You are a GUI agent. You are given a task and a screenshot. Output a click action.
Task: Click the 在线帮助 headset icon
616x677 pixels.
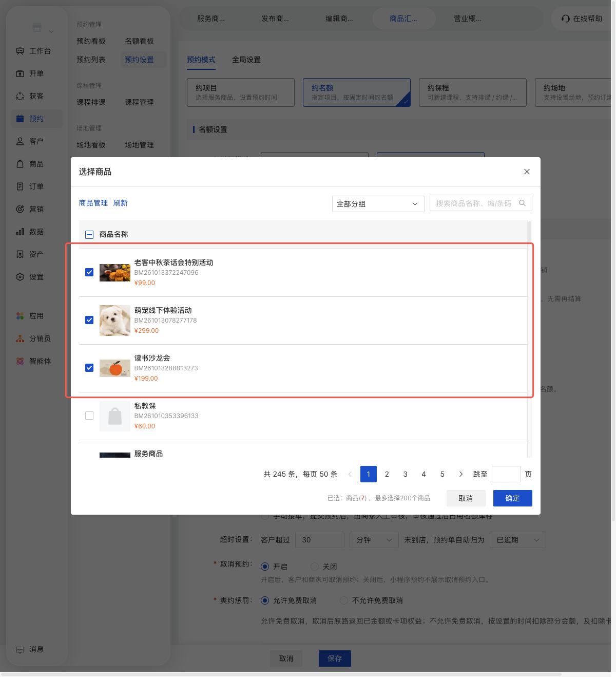click(566, 18)
